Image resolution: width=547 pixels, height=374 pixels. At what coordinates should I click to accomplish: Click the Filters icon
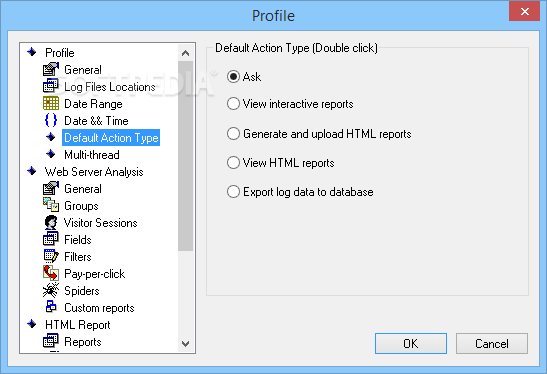[51, 256]
